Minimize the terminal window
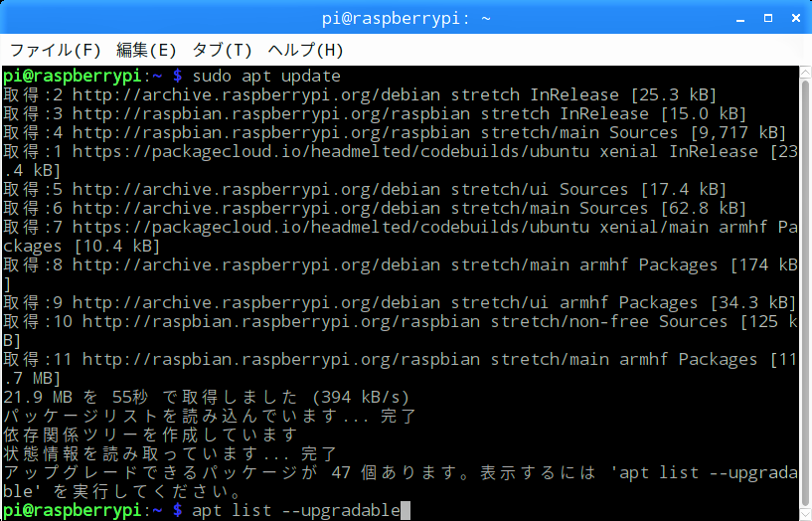The width and height of the screenshot is (812, 521). point(740,19)
